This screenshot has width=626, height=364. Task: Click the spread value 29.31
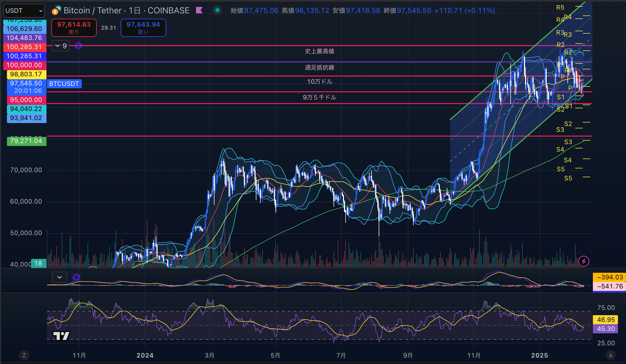[108, 28]
